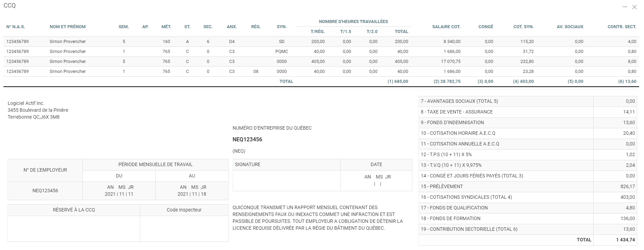The image size is (644, 250).
Task: Click the DU period start date value
Action: pos(119,194)
